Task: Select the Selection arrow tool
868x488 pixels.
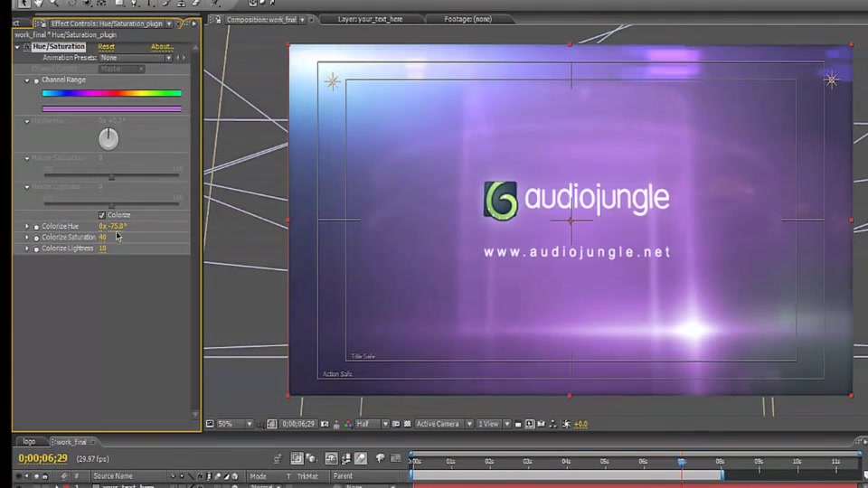Action: pyautogui.click(x=24, y=4)
